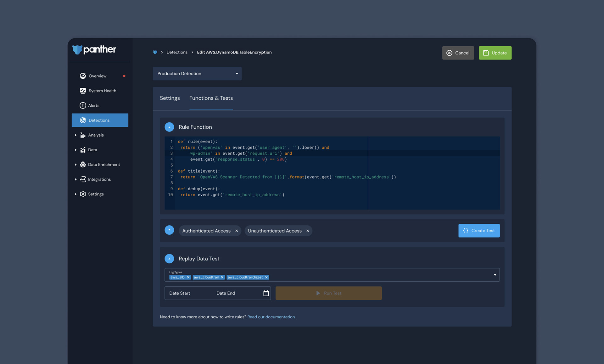This screenshot has width=604, height=364.
Task: Click the Date Start input field
Action: click(x=180, y=293)
